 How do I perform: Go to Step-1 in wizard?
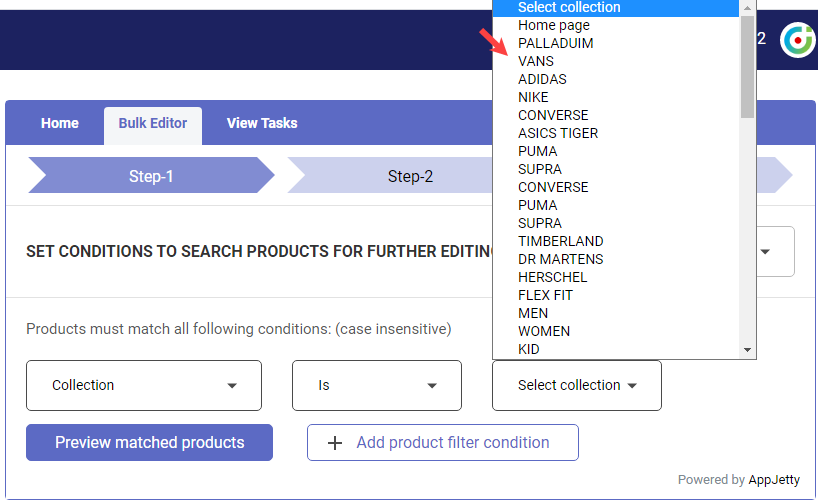(151, 176)
